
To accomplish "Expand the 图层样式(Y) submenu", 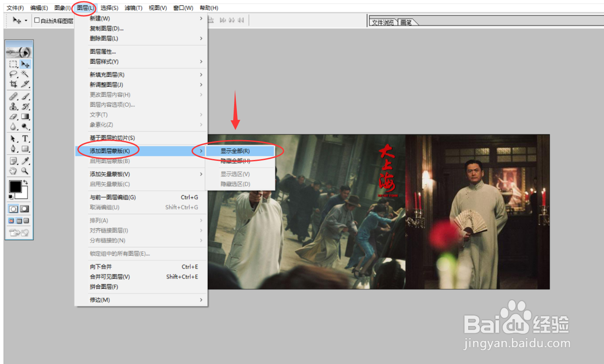I will 201,62.
